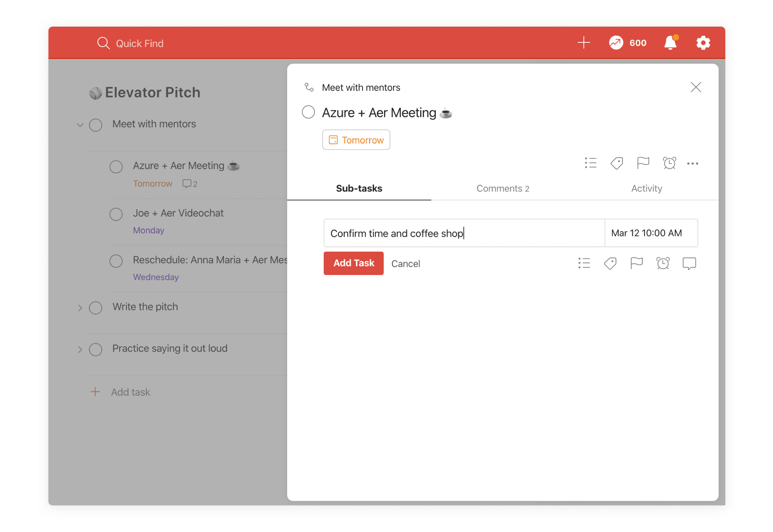Viewport: 773px width, 532px height.
Task: Open reminders via the alarm clock icon
Action: pos(670,163)
